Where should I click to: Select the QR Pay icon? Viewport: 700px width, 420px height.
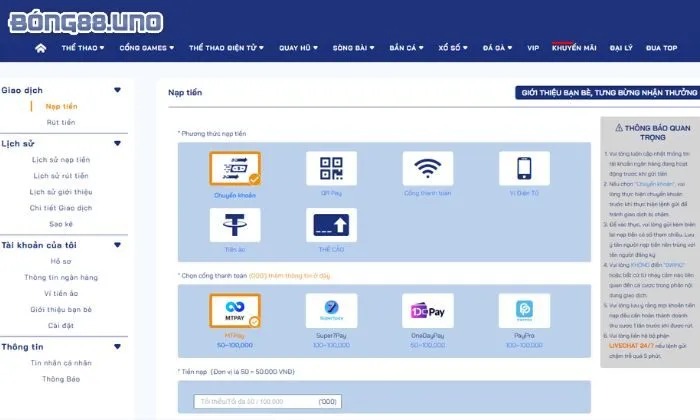pyautogui.click(x=331, y=169)
